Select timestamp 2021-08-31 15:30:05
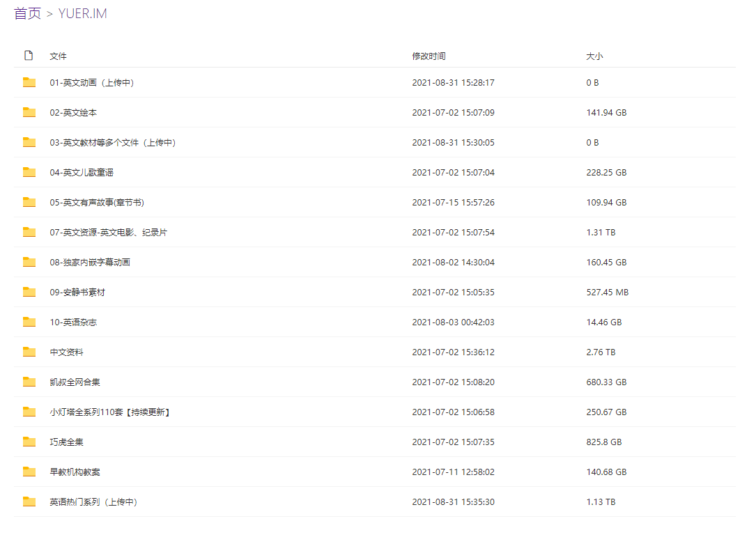 pyautogui.click(x=453, y=143)
